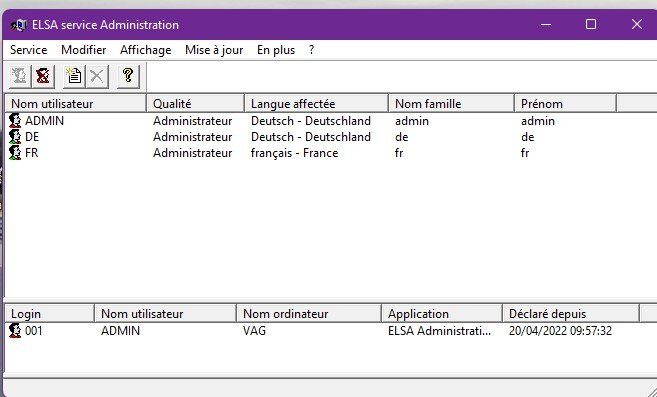This screenshot has height=397, width=657.
Task: Sort by Nom famille column header
Action: (x=451, y=104)
